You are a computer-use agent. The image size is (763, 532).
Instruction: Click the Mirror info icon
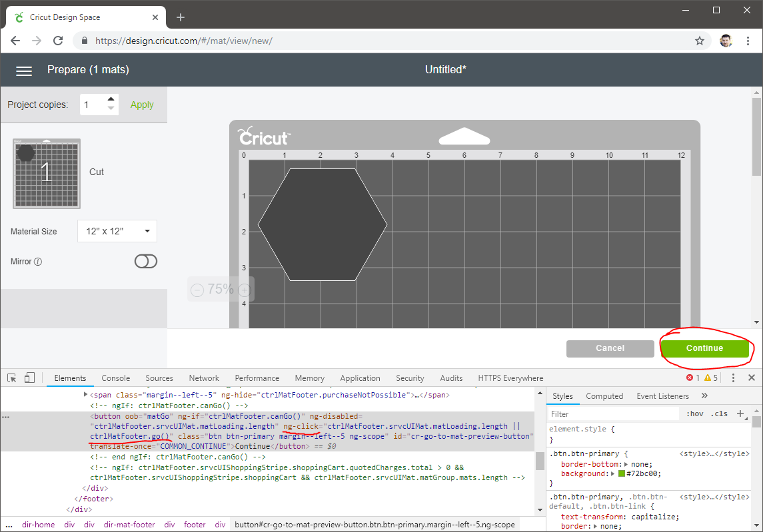click(x=38, y=262)
